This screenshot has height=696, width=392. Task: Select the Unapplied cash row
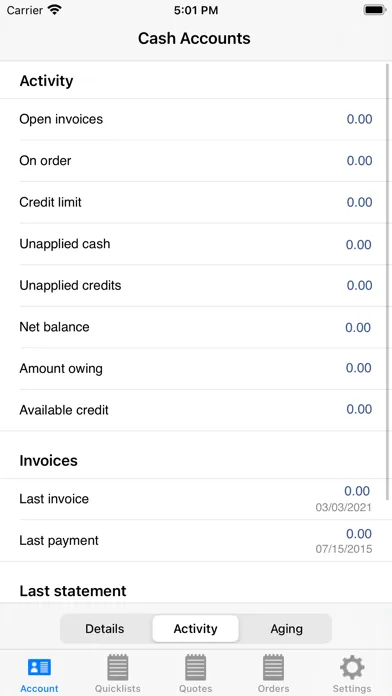pyautogui.click(x=196, y=244)
